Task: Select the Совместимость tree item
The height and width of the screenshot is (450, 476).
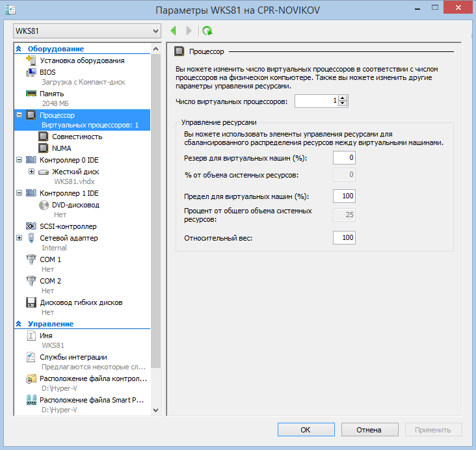Action: click(77, 137)
